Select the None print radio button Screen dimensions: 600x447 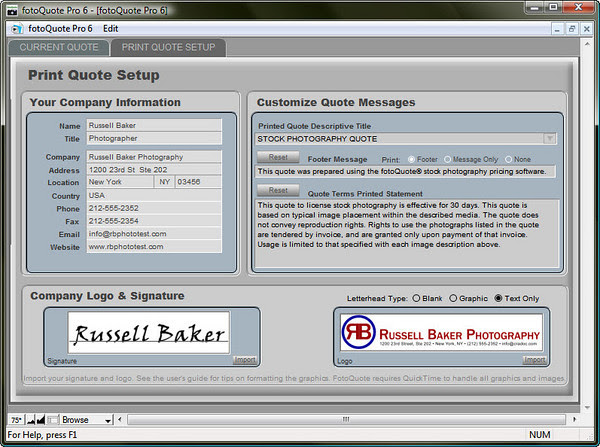click(509, 159)
